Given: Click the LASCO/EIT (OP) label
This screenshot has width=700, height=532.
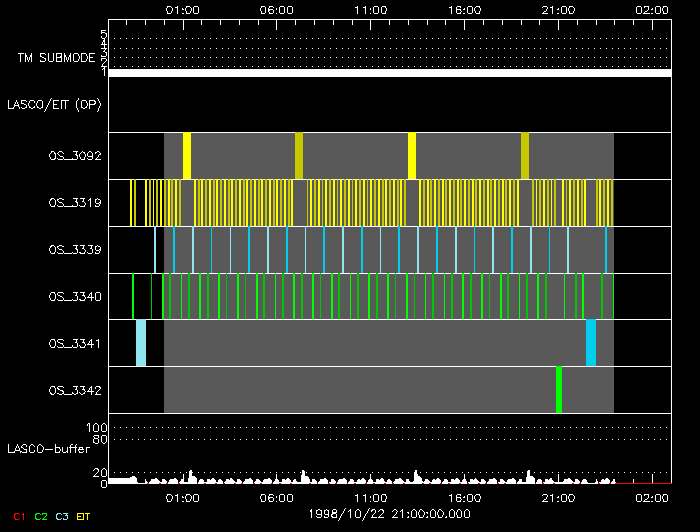Looking at the screenshot, I should click(54, 104).
